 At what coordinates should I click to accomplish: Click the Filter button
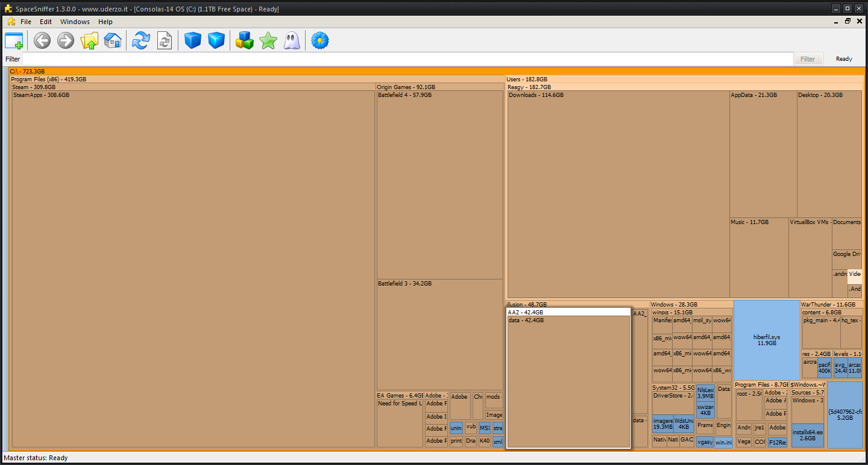pyautogui.click(x=808, y=59)
